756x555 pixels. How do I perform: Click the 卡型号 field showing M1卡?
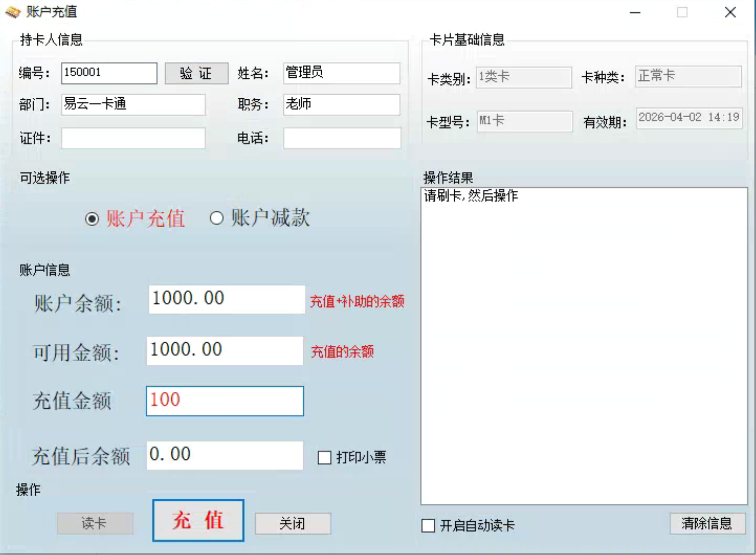[525, 121]
